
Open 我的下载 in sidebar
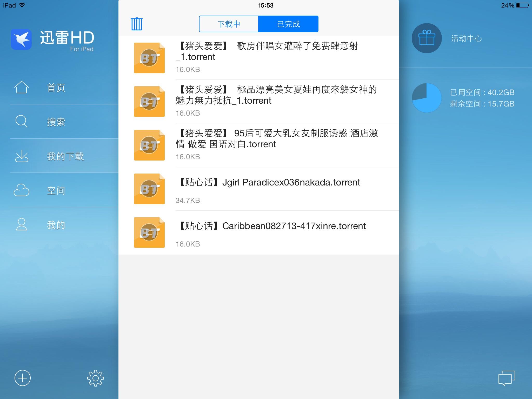65,156
